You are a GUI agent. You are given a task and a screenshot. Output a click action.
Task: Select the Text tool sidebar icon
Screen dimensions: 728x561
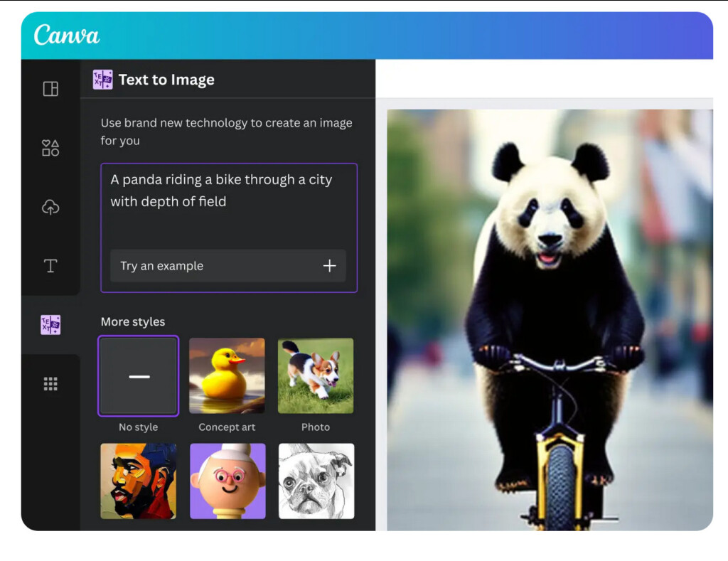(50, 266)
